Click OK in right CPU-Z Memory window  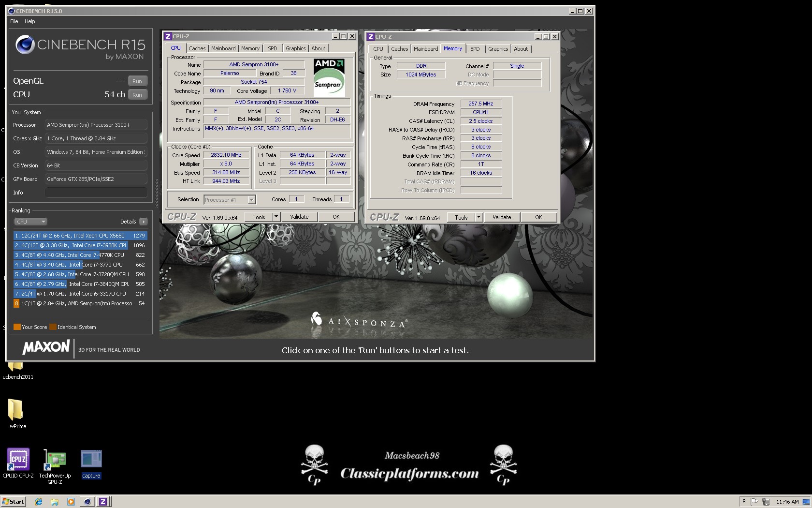[538, 218]
